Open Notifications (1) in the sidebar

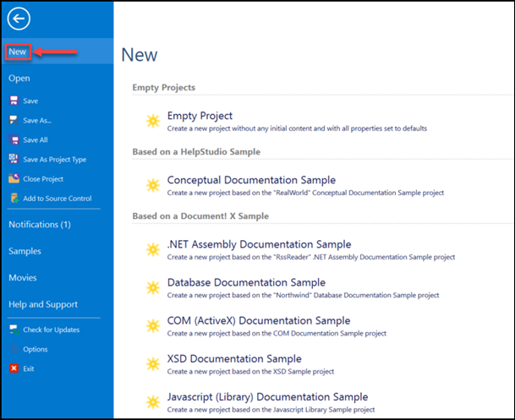pos(39,225)
